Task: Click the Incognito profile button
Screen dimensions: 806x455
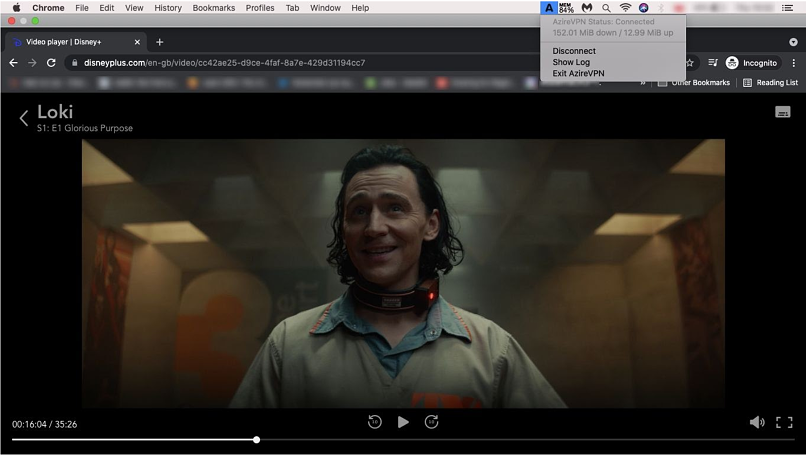Action: tap(752, 63)
